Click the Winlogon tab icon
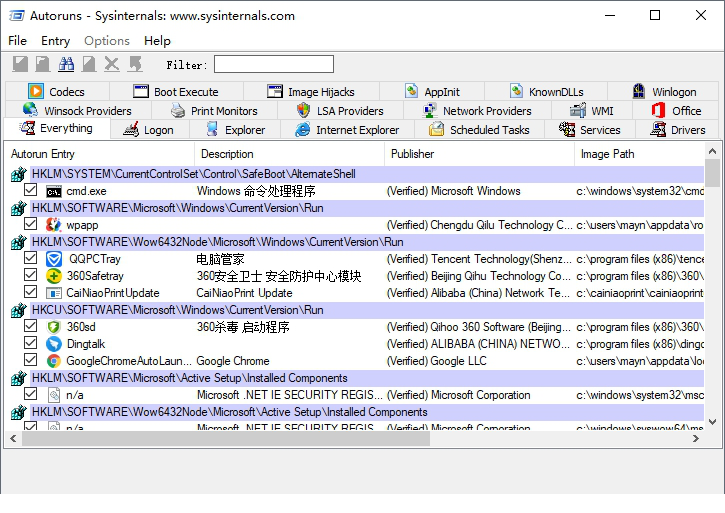Screen dimensions: 725x513 click(639, 91)
